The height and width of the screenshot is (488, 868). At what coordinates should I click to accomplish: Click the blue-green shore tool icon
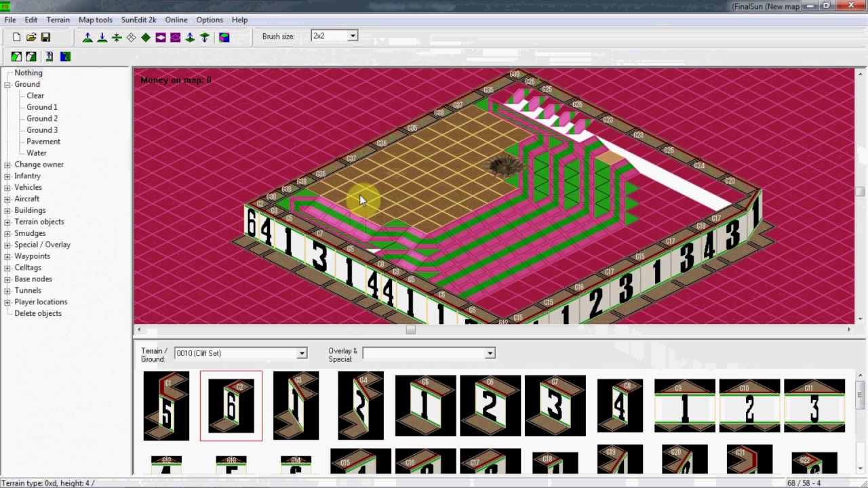point(65,57)
